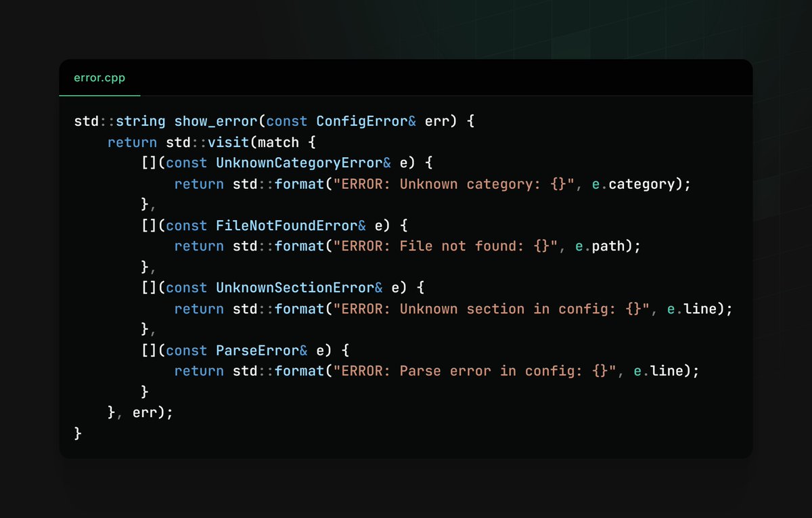Click std::string return type on first line
This screenshot has height=518, width=812.
(x=120, y=122)
